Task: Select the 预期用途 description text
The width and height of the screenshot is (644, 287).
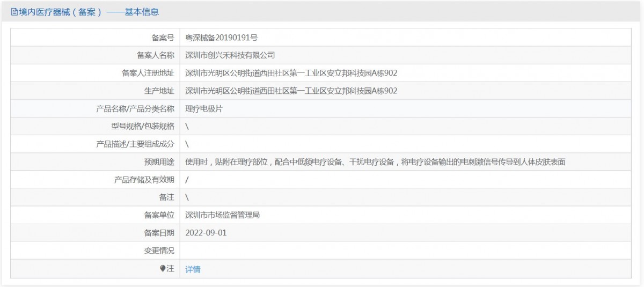Action: pyautogui.click(x=376, y=161)
